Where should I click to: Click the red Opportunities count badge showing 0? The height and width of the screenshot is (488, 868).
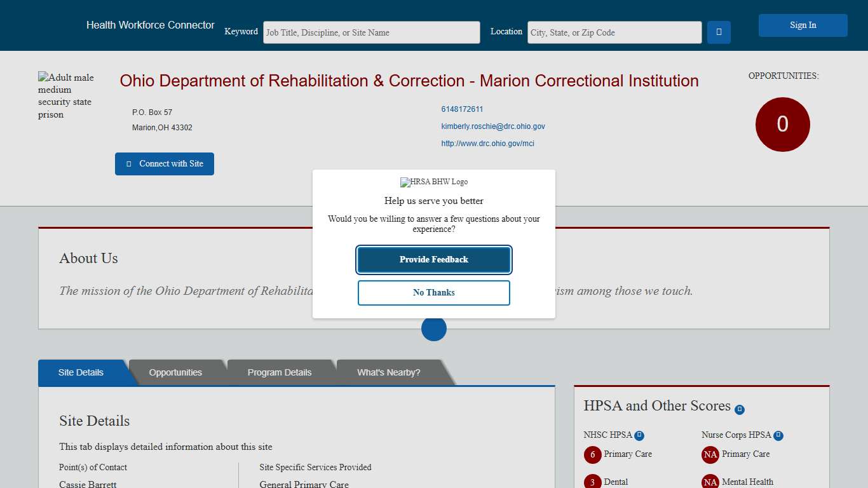pos(782,125)
